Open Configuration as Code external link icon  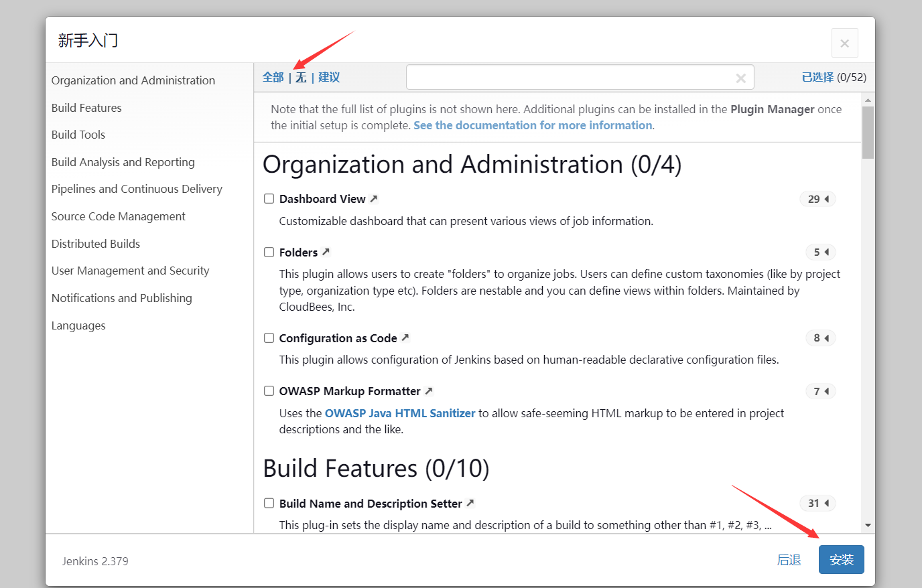click(405, 338)
